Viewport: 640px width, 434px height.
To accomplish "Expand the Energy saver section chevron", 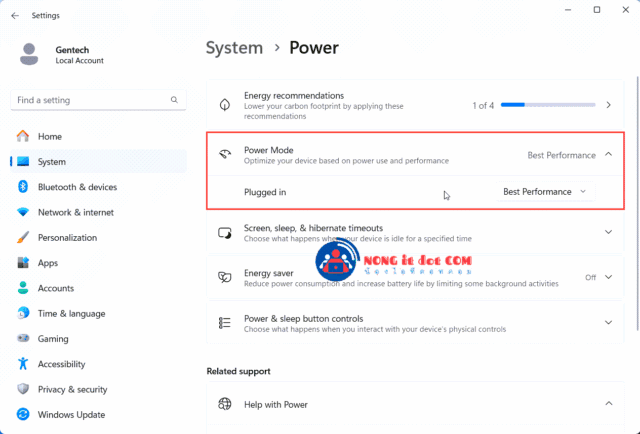I will coord(608,277).
